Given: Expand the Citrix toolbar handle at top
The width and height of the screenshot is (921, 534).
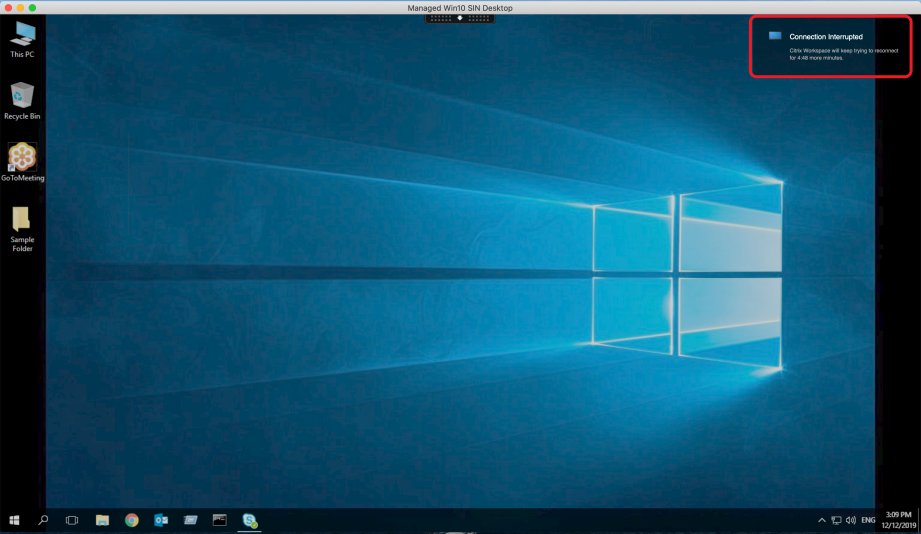Looking at the screenshot, I should (x=460, y=18).
